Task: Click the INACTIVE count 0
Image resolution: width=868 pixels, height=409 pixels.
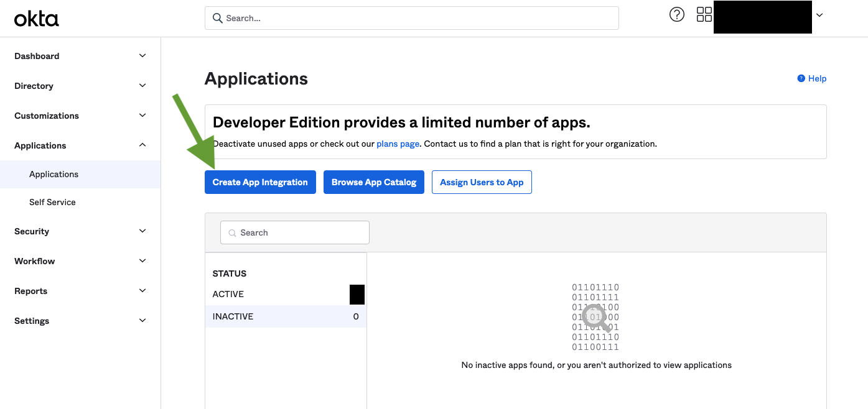Action: (x=356, y=316)
